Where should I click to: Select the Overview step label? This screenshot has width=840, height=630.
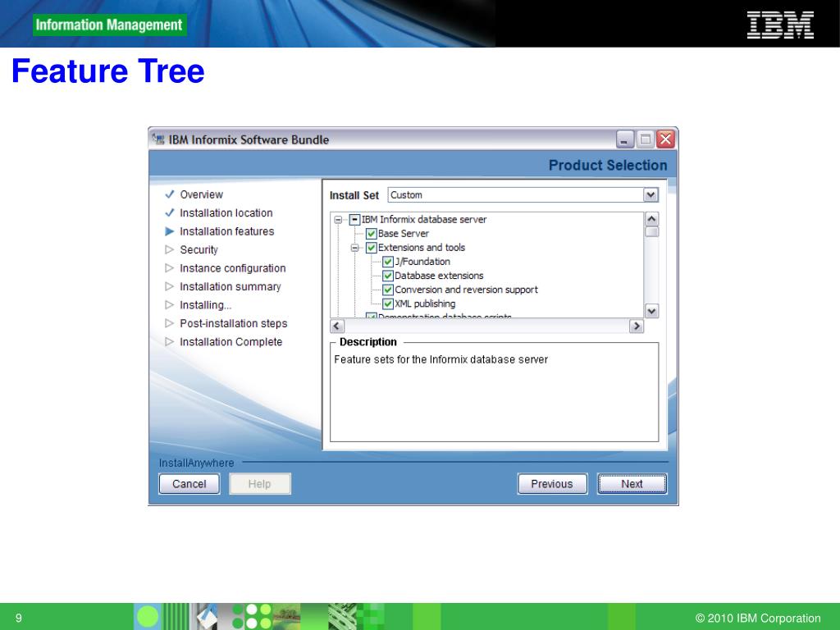tap(202, 194)
